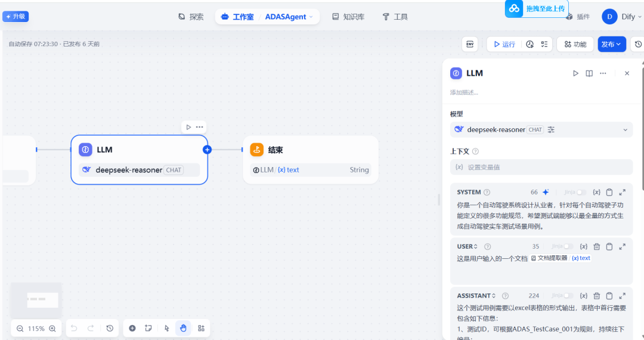Screen dimensions: 644x340
Task: Change ASSISTANT role selector
Action: [x=476, y=296]
